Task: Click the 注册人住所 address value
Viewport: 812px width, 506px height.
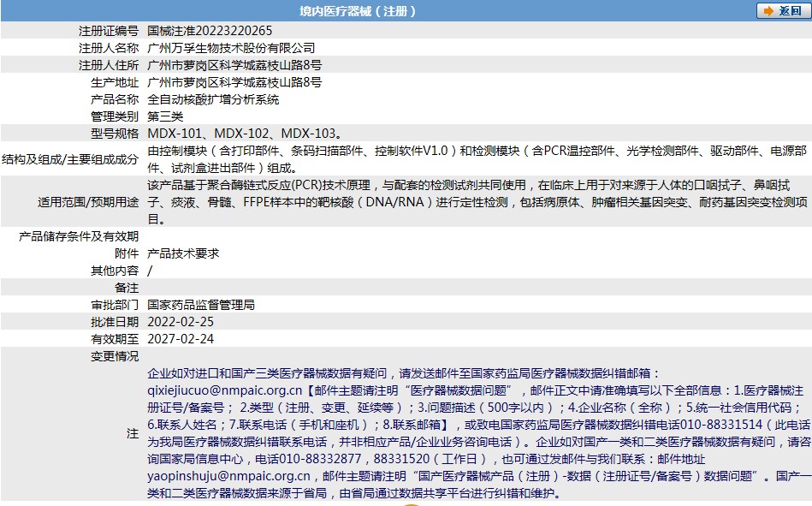Action: pyautogui.click(x=234, y=65)
